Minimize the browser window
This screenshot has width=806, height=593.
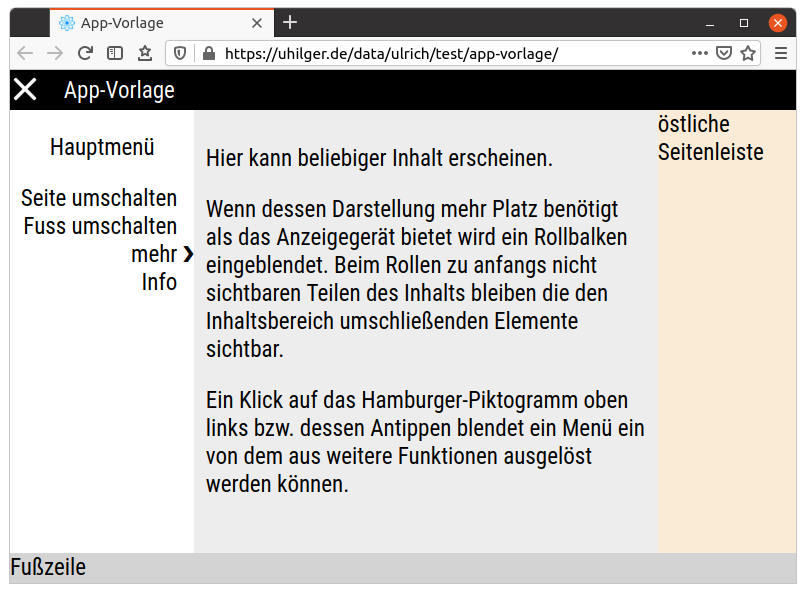pos(710,23)
